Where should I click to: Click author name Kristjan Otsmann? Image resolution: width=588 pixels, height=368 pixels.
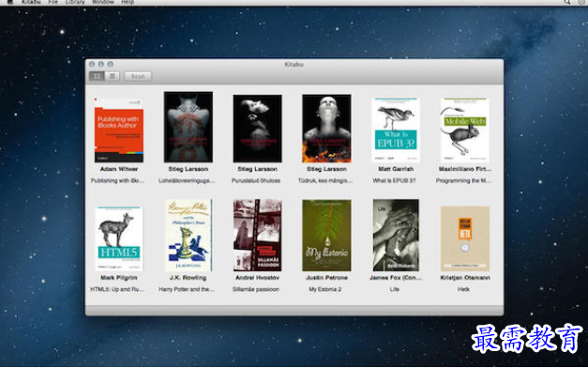click(465, 278)
